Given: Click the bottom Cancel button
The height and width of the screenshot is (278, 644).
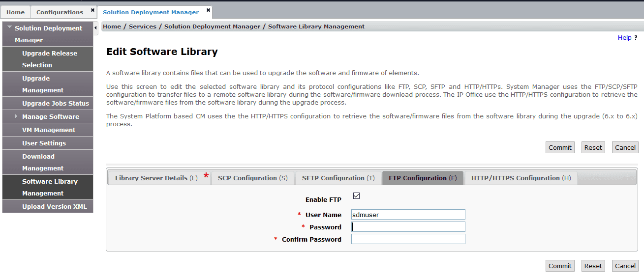Looking at the screenshot, I should point(625,266).
